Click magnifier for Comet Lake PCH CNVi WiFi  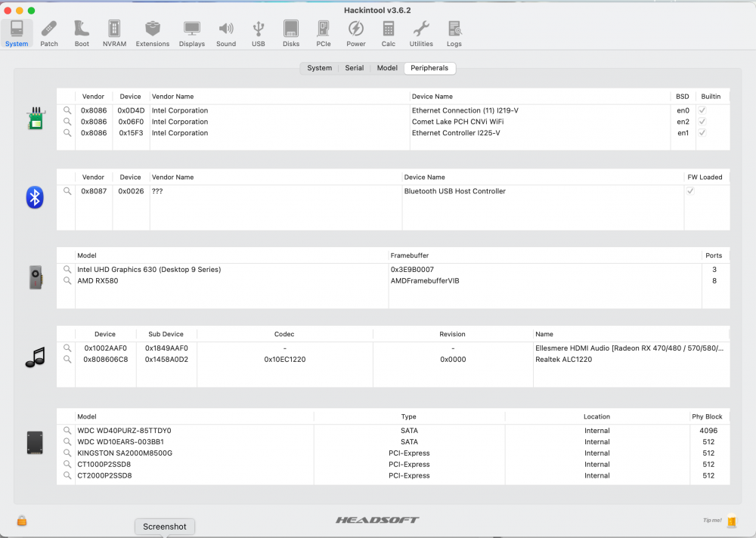click(x=67, y=122)
